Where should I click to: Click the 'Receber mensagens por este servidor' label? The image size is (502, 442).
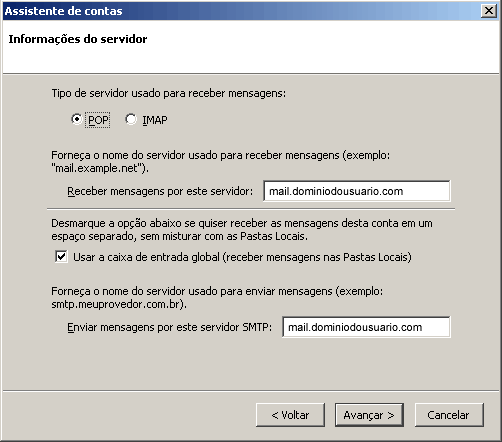pyautogui.click(x=160, y=191)
